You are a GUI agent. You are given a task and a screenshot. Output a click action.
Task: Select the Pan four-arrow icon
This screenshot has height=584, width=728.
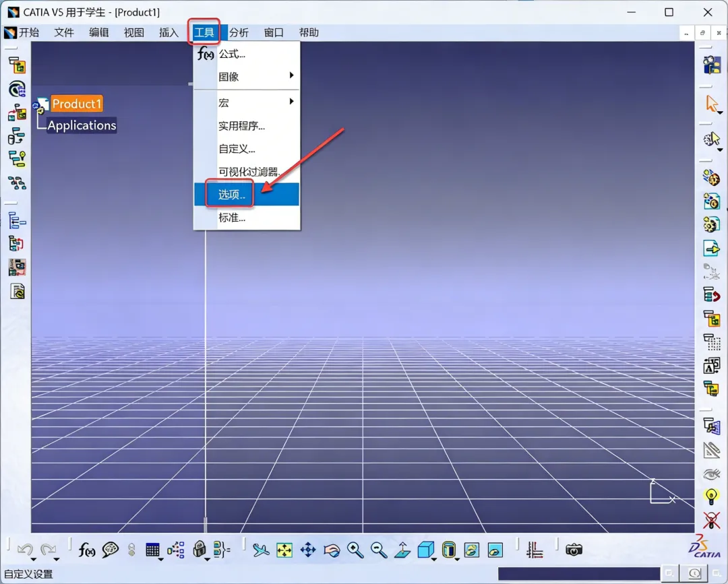(x=308, y=550)
